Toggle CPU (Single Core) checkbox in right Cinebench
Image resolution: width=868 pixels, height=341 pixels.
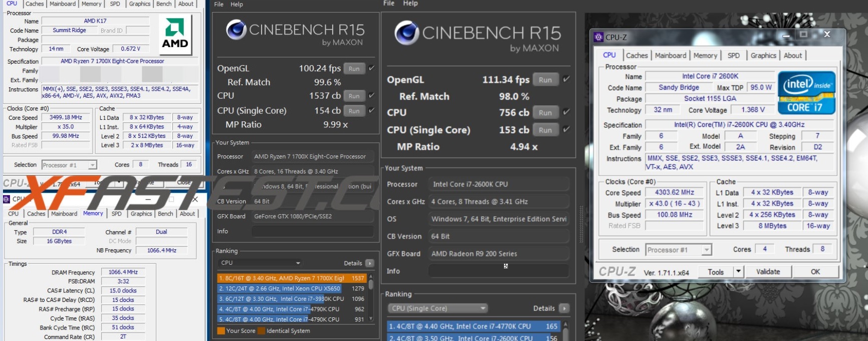(566, 129)
